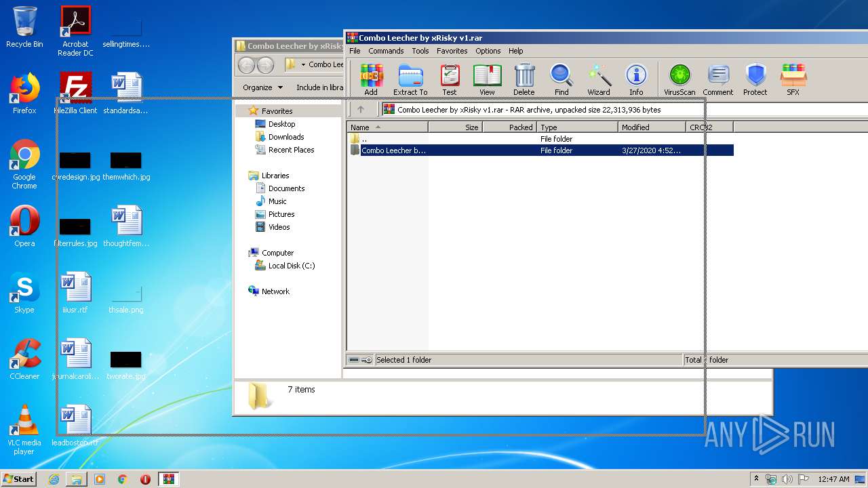Screen dimensions: 868x488
Task: Launch Acrobat Reader DC shortcut
Action: point(75,31)
